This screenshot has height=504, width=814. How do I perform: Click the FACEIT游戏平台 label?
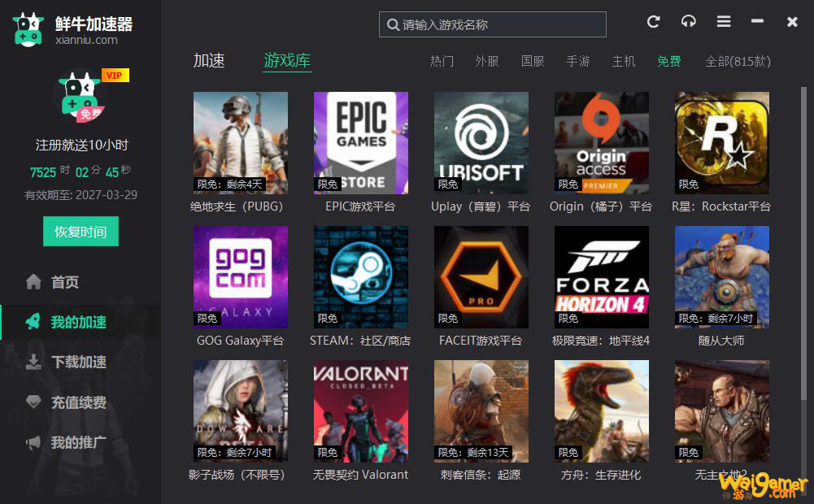(x=481, y=341)
